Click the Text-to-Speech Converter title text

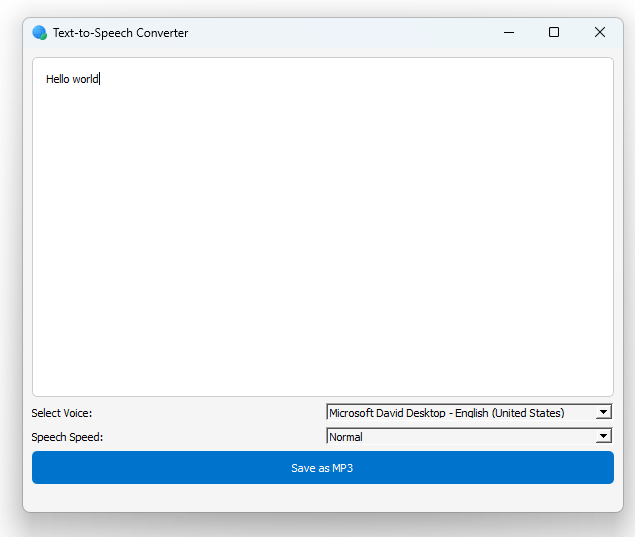(x=120, y=33)
